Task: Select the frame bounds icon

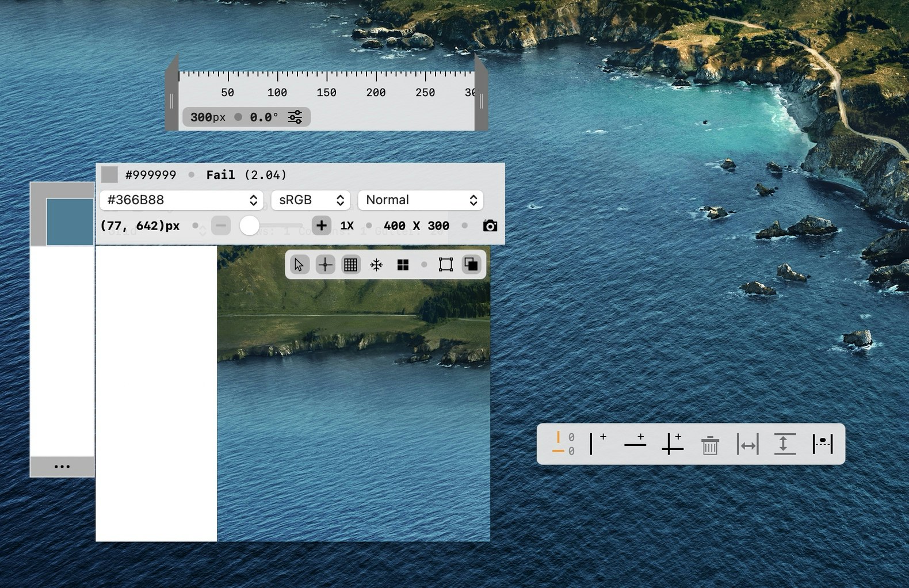Action: (446, 265)
